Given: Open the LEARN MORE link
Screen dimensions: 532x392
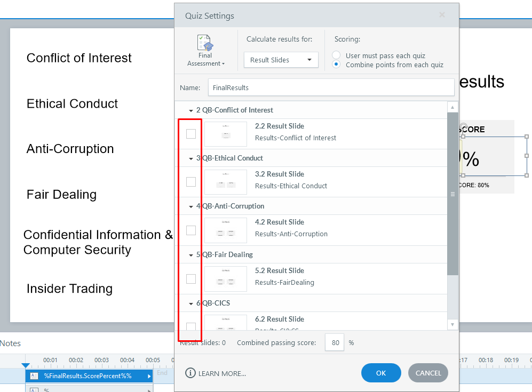Looking at the screenshot, I should (222, 374).
